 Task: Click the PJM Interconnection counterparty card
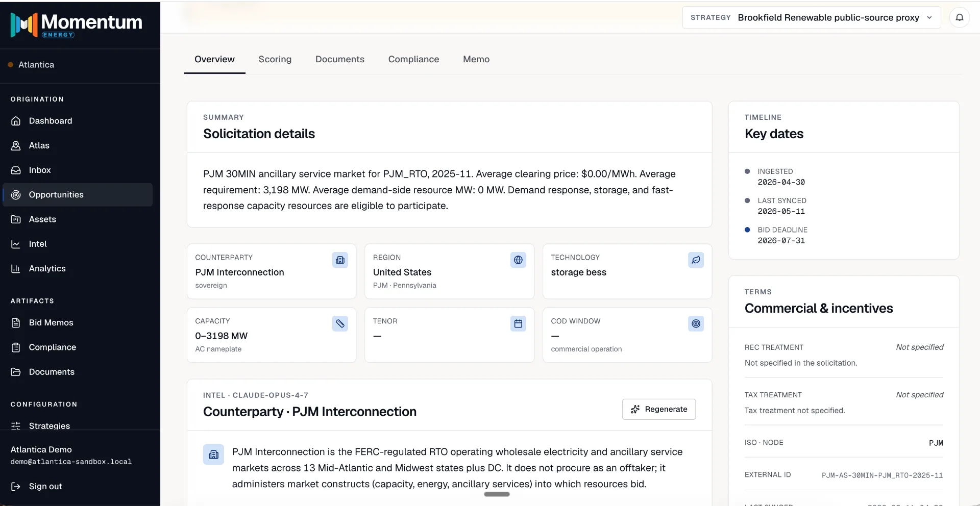pos(272,271)
